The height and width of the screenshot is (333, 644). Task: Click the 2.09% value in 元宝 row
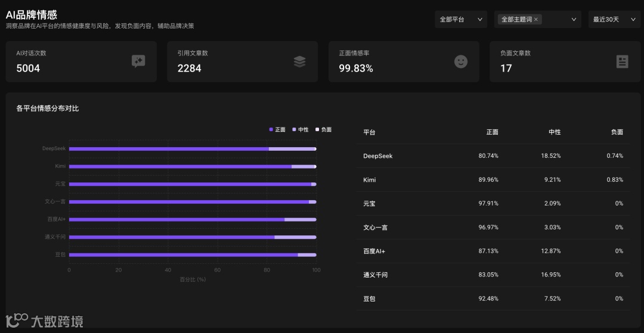[552, 203]
